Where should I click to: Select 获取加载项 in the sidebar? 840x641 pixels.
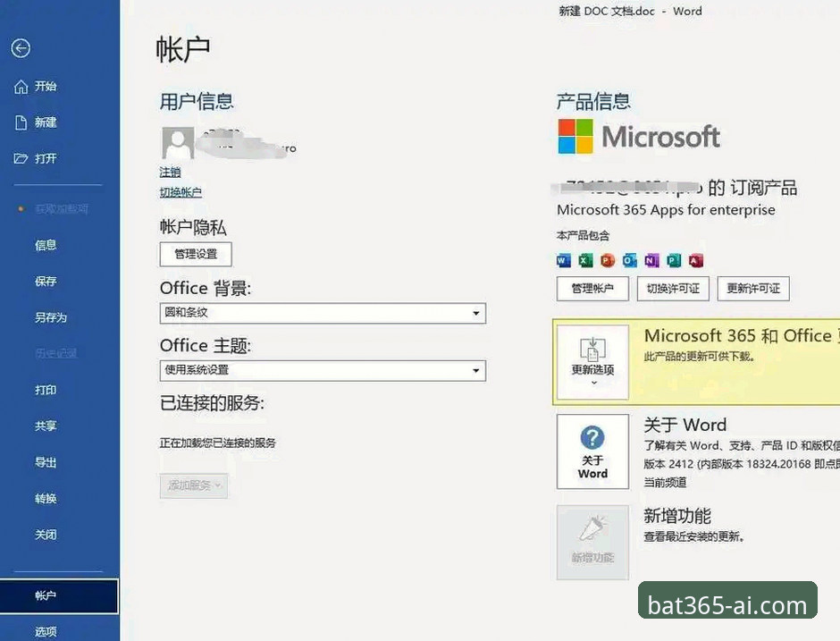[x=62, y=208]
